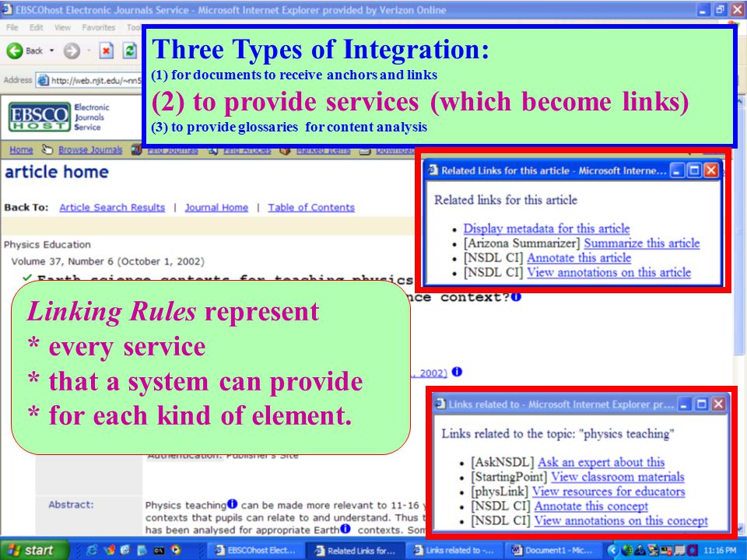Click the info icon after '2002)' link

pyautogui.click(x=457, y=372)
